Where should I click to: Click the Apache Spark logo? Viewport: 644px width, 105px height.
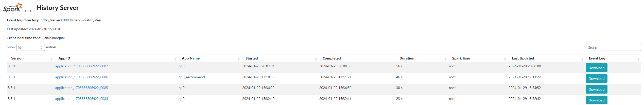13,8
